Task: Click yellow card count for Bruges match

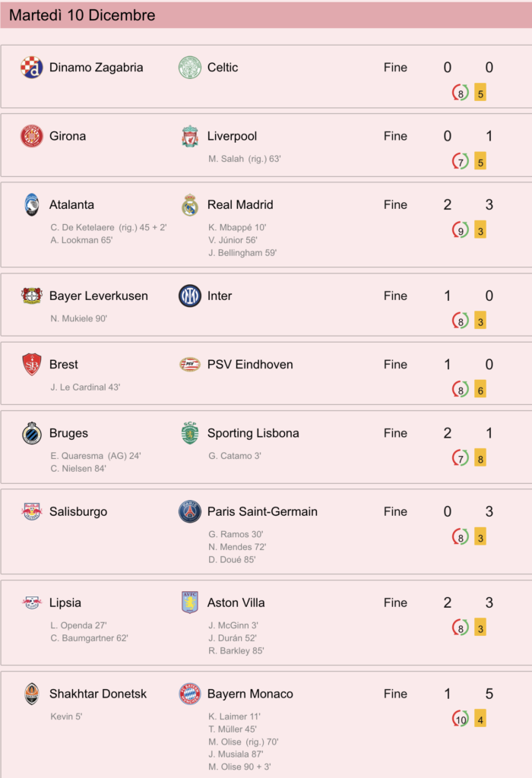Action: (480, 458)
